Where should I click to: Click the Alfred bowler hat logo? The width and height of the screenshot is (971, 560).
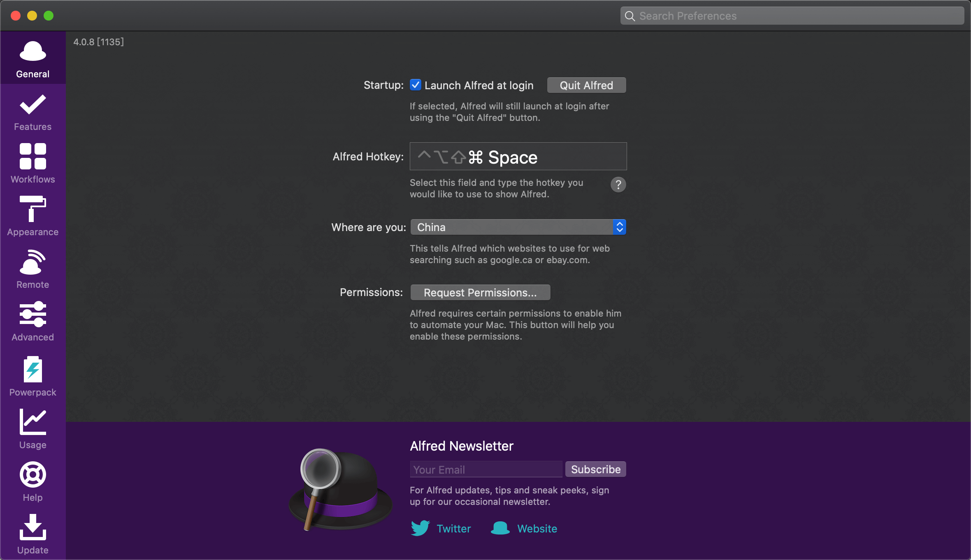[x=340, y=489]
